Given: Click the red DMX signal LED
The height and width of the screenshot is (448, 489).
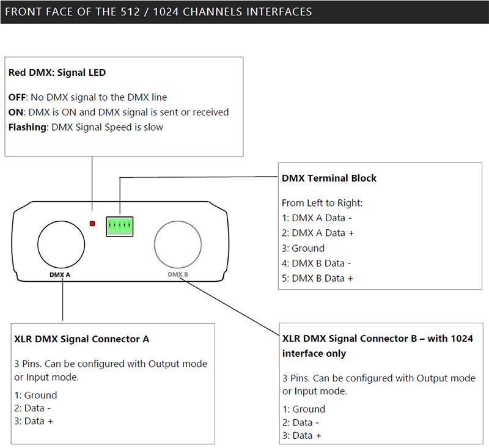Looking at the screenshot, I should pyautogui.click(x=92, y=224).
